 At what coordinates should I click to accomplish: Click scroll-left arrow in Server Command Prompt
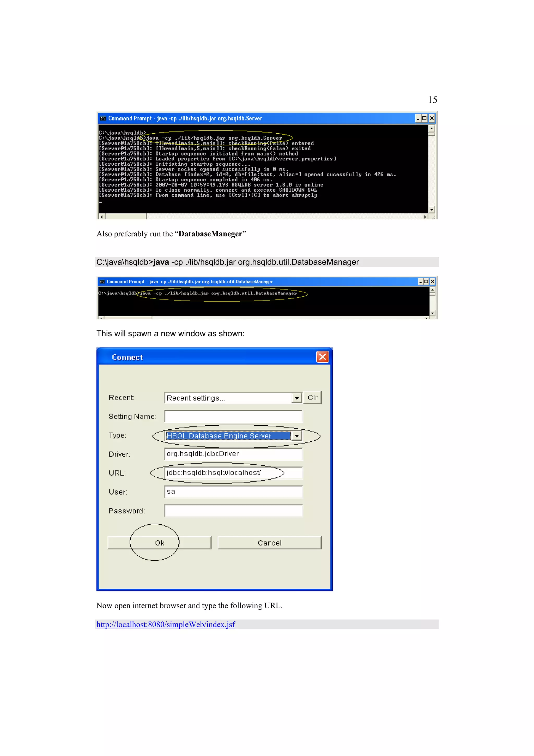point(102,217)
